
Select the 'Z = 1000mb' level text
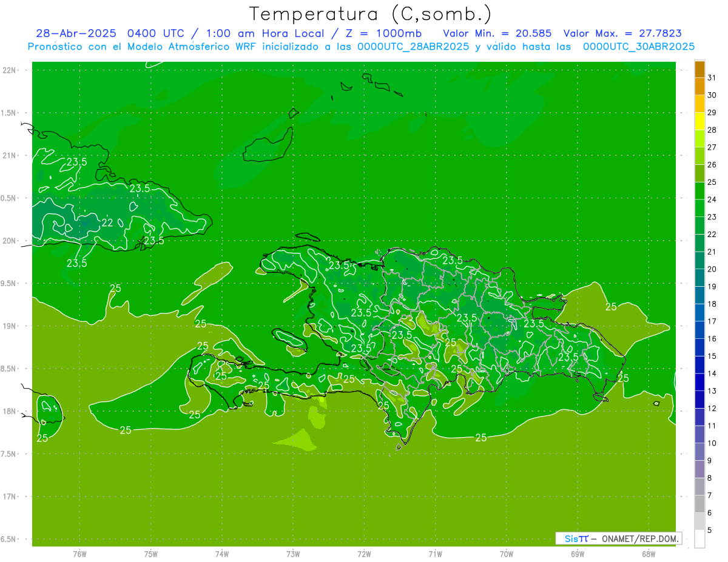(383, 33)
